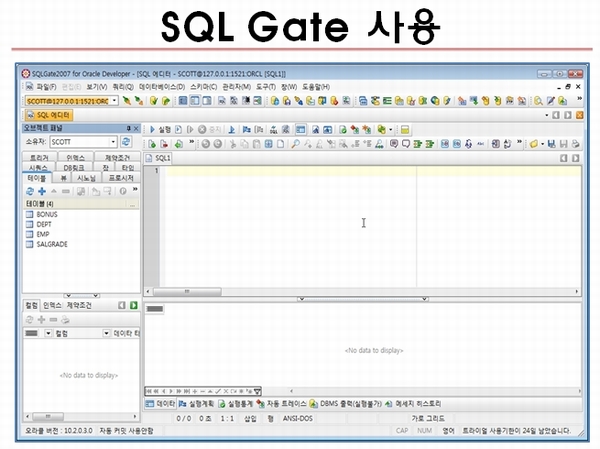The width and height of the screenshot is (600, 449).
Task: Expand the hidden main toolbar items chevron
Action: click(579, 99)
